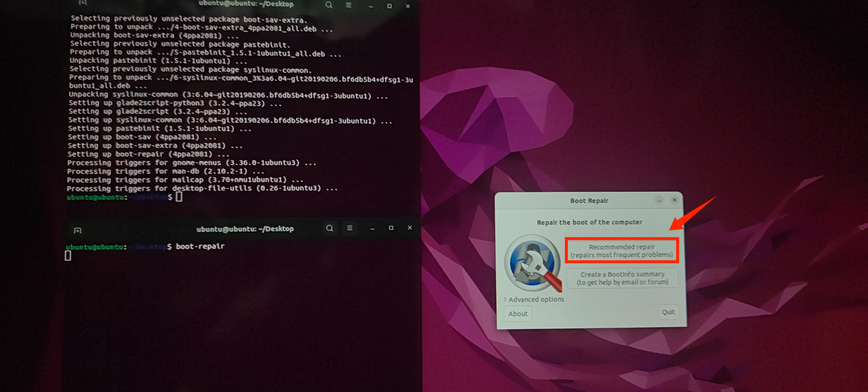Maximize the bottom terminal window

click(391, 228)
